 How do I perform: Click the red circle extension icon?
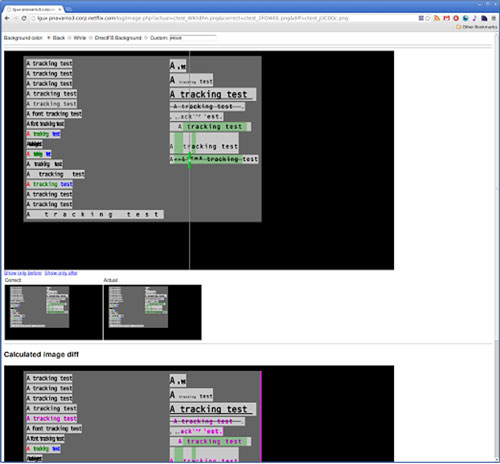tap(456, 18)
